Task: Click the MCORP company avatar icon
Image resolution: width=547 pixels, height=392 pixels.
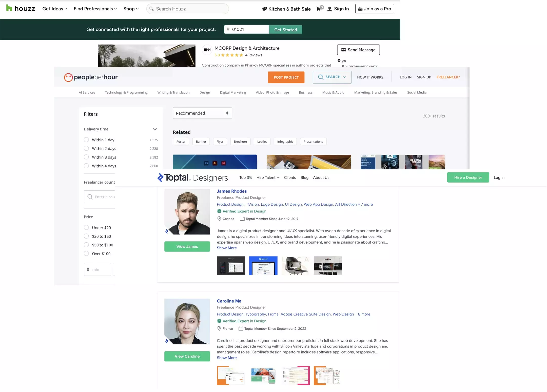Action: point(207,50)
